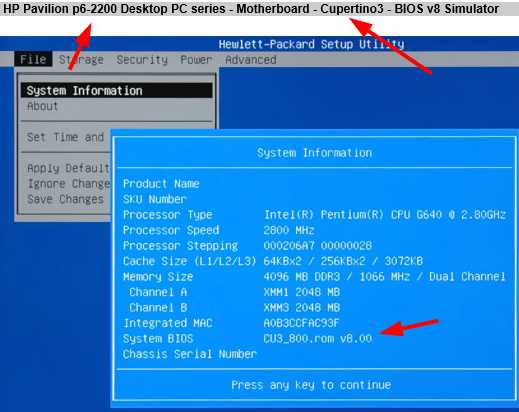The image size is (519, 412).
Task: Click the Processor Stepping label
Action: click(180, 246)
